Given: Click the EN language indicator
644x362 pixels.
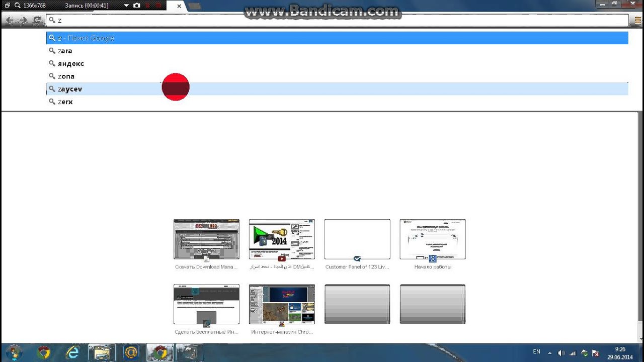Looking at the screenshot, I should point(536,352).
